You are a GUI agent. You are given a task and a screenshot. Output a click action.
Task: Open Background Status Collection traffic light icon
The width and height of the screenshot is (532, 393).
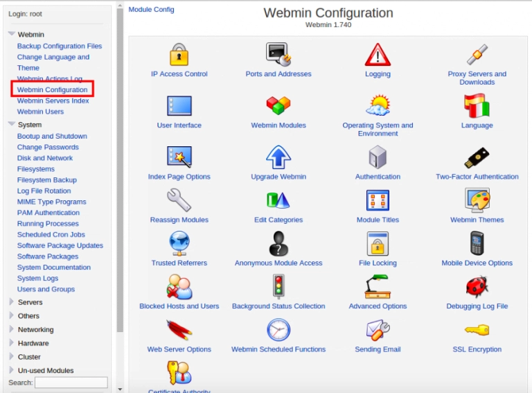(278, 286)
